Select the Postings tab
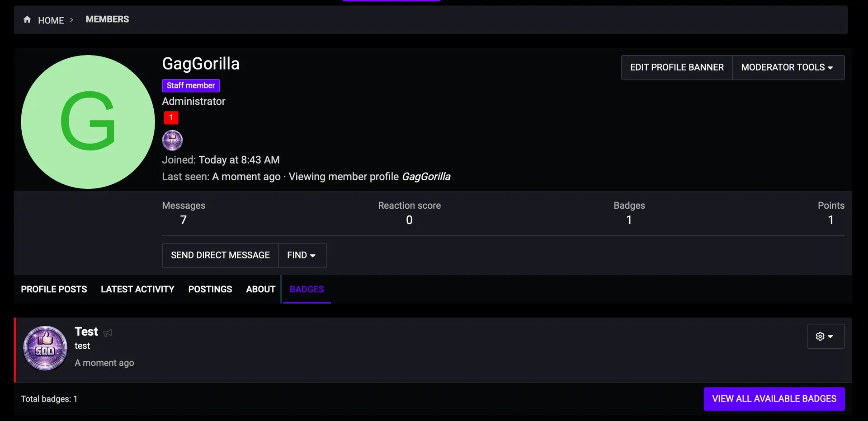 (210, 290)
